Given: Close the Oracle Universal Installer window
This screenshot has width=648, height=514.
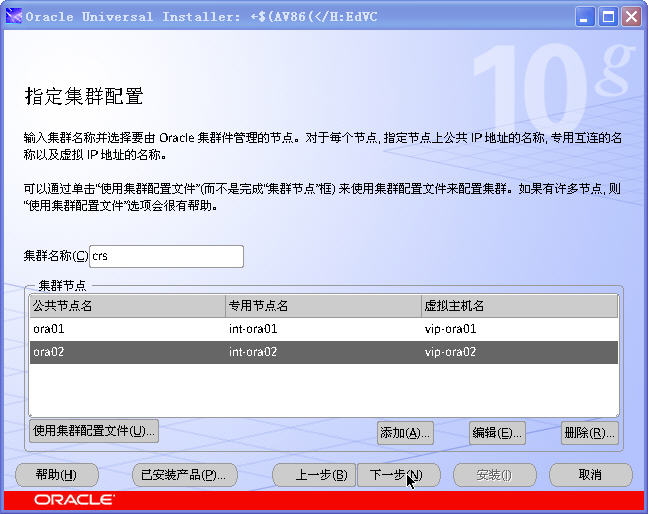Looking at the screenshot, I should (x=631, y=17).
